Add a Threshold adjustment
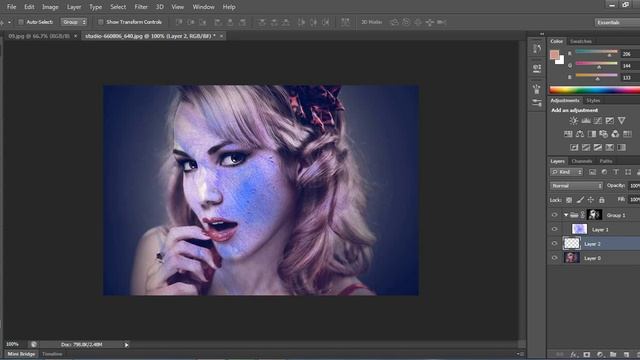This screenshot has width=640, height=360. (598, 147)
